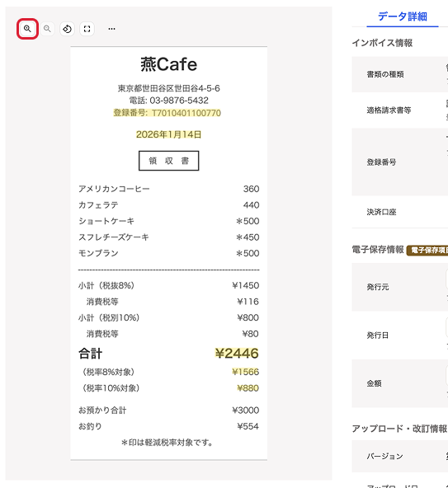Viewport: 448px width, 488px height.
Task: Click the 書類の種類 row label
Action: (385, 74)
